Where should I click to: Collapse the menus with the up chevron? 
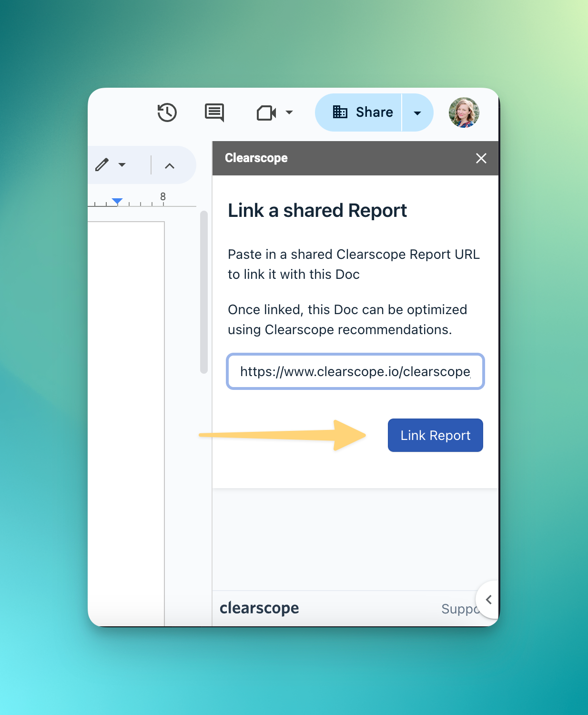click(170, 166)
